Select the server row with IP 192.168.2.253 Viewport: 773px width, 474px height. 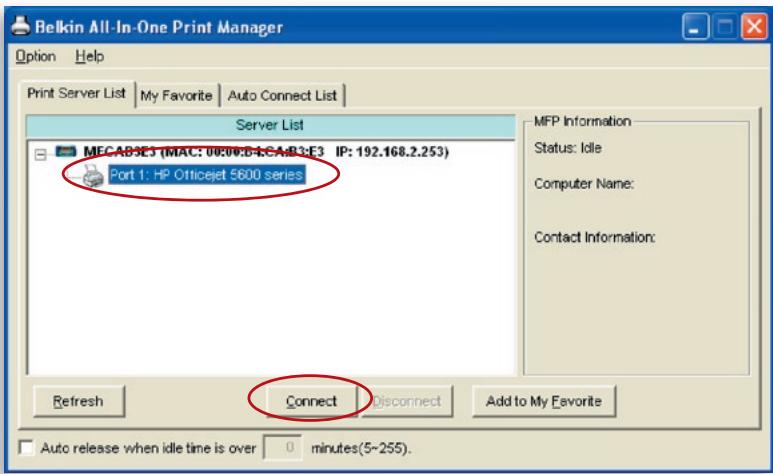coord(266,151)
